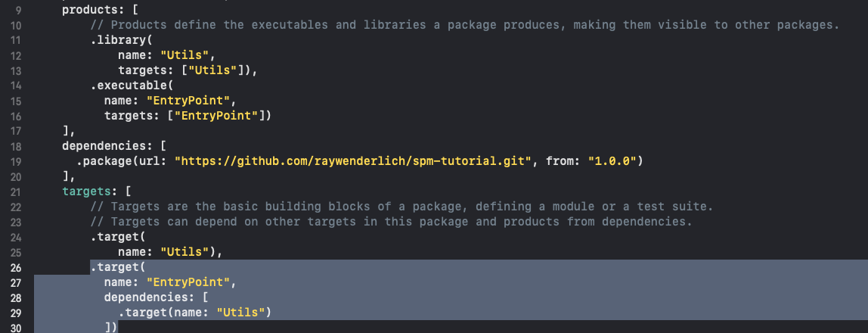This screenshot has width=868, height=333.
Task: Click the comment starting "Products define the executables"
Action: [465, 26]
